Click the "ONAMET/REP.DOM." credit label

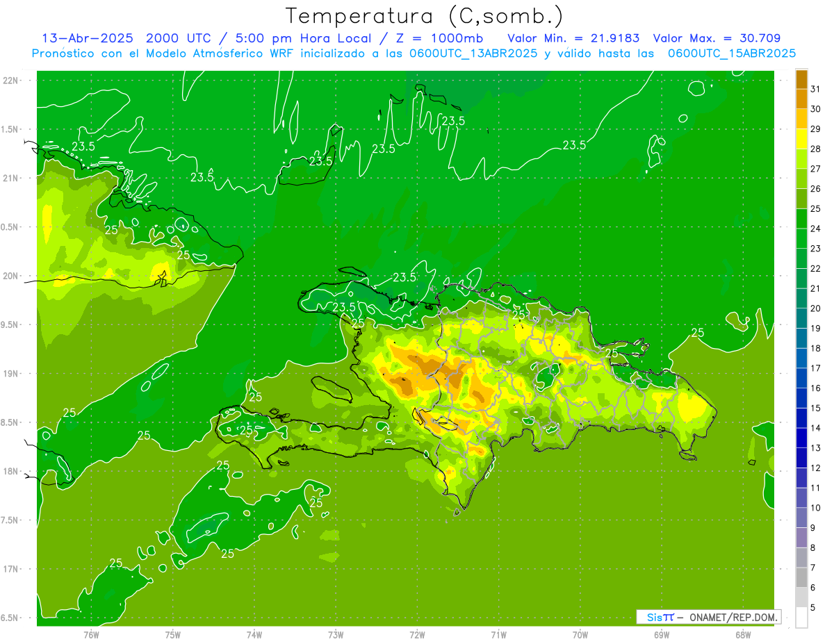(733, 617)
